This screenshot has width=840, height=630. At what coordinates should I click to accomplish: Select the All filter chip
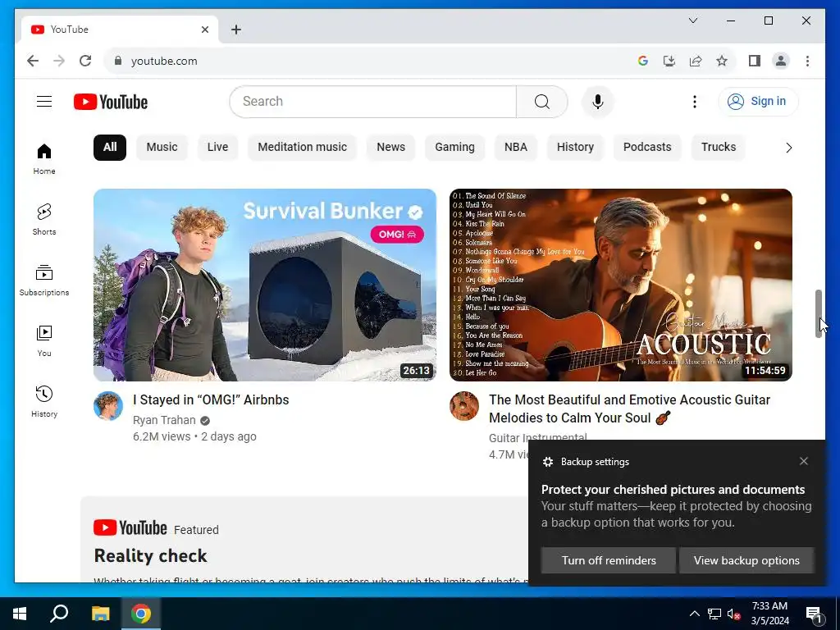point(110,148)
